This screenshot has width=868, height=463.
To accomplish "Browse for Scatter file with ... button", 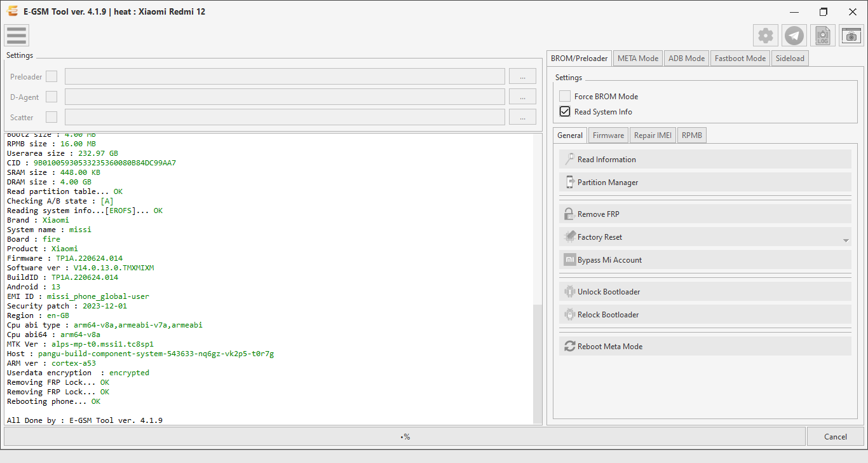I will click(x=522, y=117).
